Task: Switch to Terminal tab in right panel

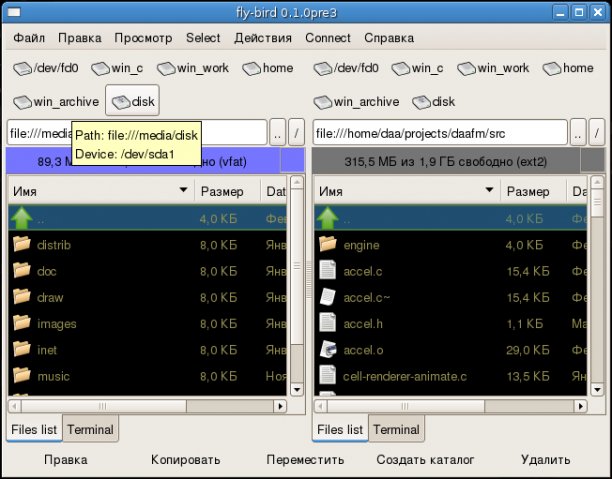Action: click(397, 430)
